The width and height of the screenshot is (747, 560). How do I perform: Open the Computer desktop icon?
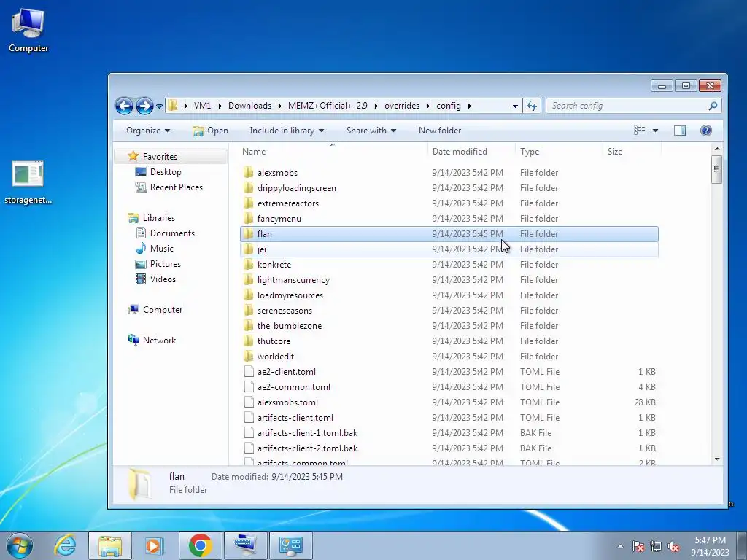coord(28,30)
